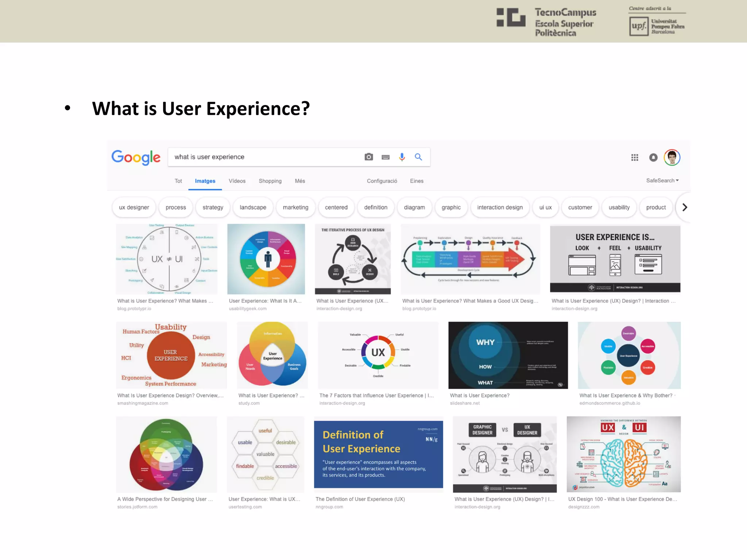
Task: Filter by product chip
Action: [656, 207]
